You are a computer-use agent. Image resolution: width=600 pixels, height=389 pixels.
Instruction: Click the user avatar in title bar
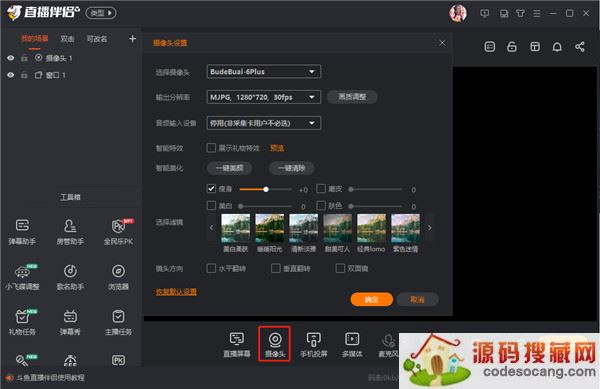[458, 13]
